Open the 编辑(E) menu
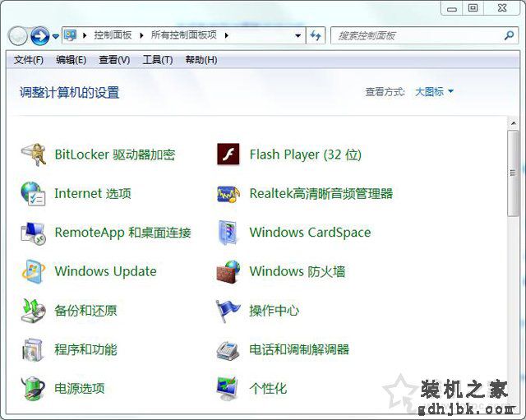526x420 pixels. pos(72,60)
